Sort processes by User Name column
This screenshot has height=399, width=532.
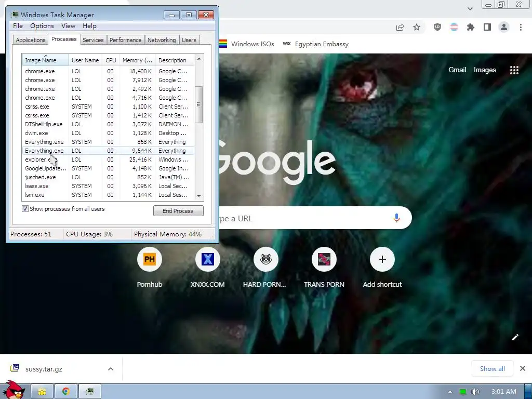point(86,60)
